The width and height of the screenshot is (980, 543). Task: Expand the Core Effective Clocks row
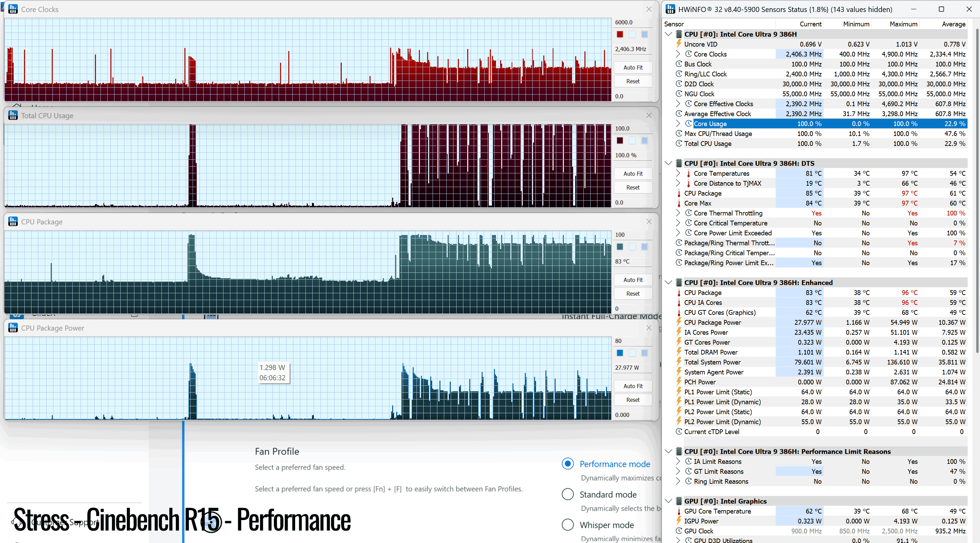tap(678, 103)
